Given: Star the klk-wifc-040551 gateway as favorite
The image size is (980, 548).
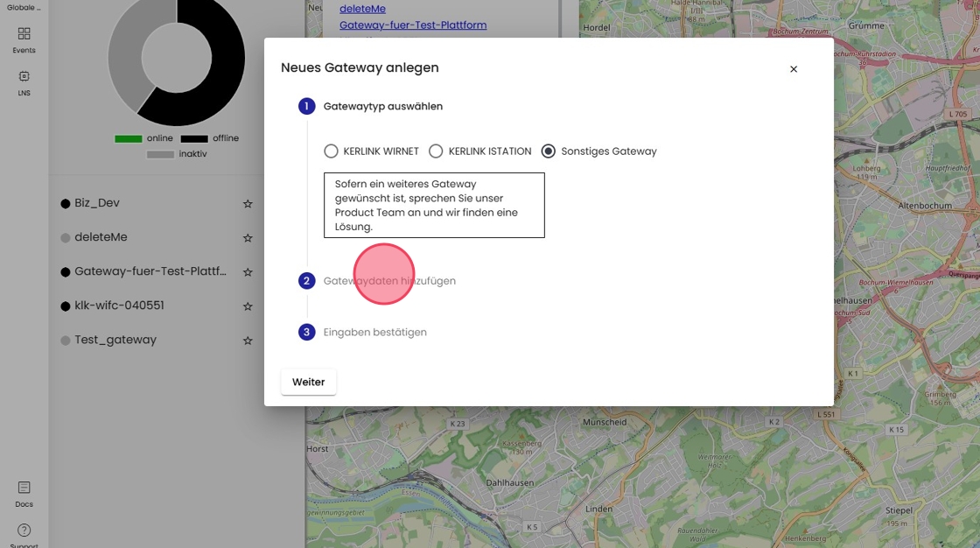Looking at the screenshot, I should point(248,306).
